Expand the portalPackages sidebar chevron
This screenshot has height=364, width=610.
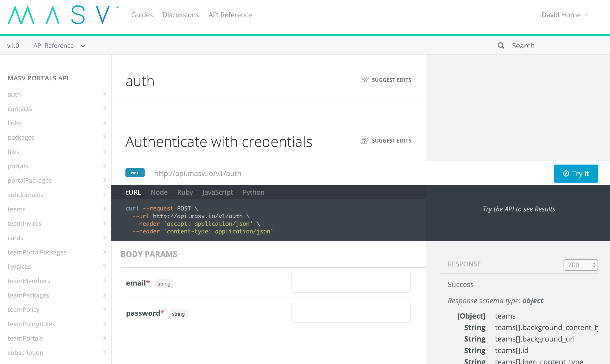(x=105, y=180)
